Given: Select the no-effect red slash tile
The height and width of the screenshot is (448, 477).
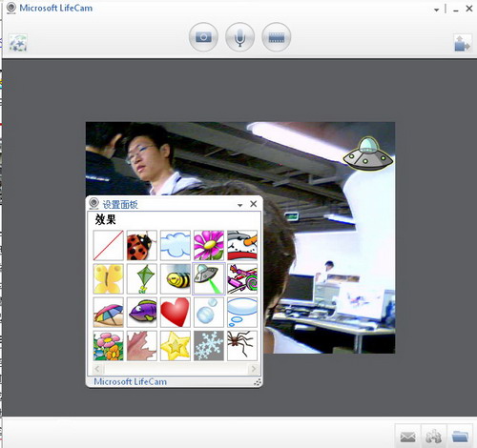Looking at the screenshot, I should [x=109, y=246].
